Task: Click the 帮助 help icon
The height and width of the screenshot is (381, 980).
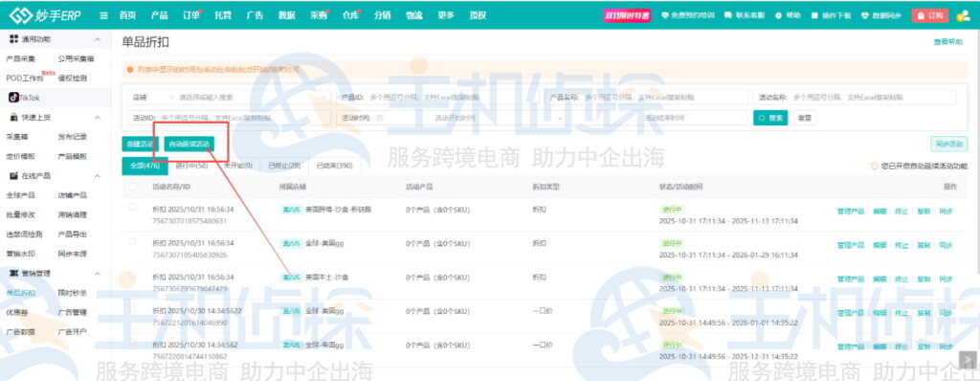Action: tap(779, 15)
